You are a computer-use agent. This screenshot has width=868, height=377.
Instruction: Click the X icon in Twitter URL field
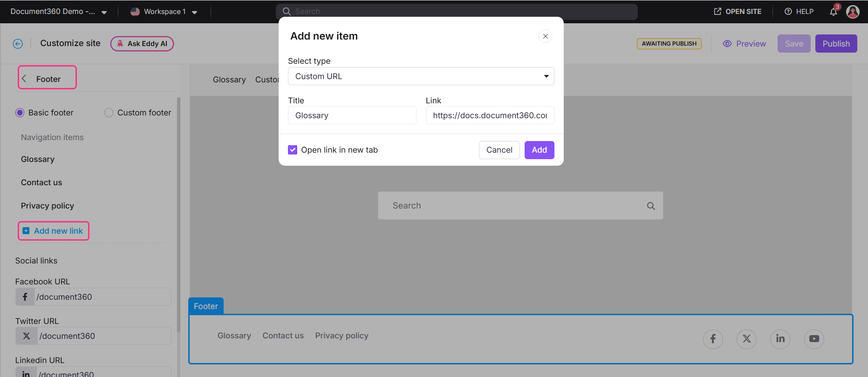27,336
